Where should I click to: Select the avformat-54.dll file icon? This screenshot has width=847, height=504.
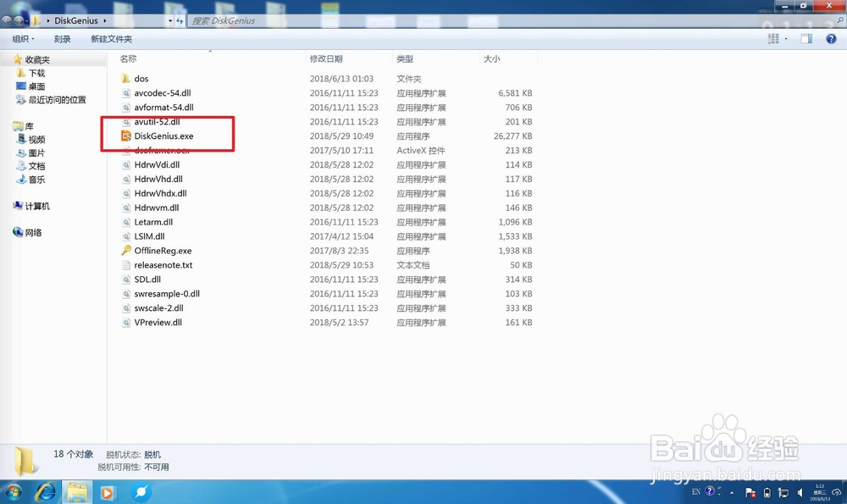pyautogui.click(x=126, y=108)
